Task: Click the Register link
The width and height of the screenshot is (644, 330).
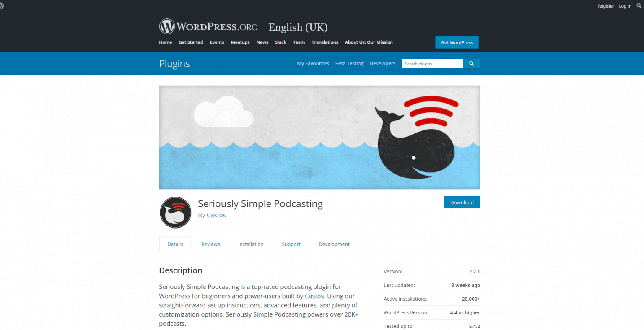Action: [606, 6]
